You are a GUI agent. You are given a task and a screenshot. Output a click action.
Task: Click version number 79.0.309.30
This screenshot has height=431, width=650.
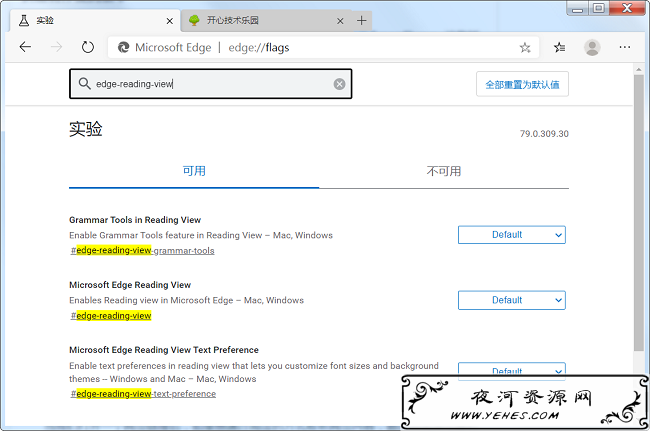tap(544, 134)
